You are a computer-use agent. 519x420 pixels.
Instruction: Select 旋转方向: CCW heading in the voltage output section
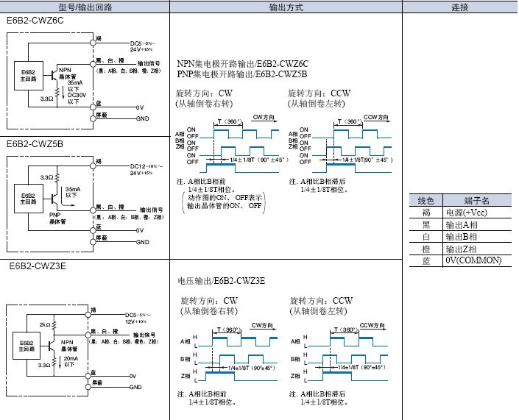pyautogui.click(x=321, y=300)
